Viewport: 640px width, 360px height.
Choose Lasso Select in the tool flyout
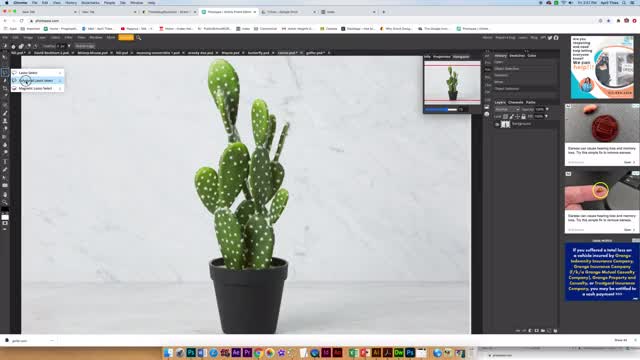(x=37, y=73)
